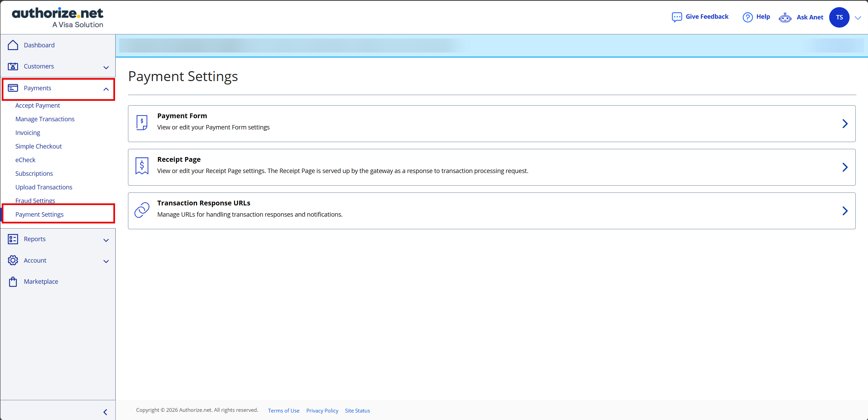This screenshot has height=420, width=868.
Task: Click the Marketplace shopping bag icon
Action: (13, 282)
